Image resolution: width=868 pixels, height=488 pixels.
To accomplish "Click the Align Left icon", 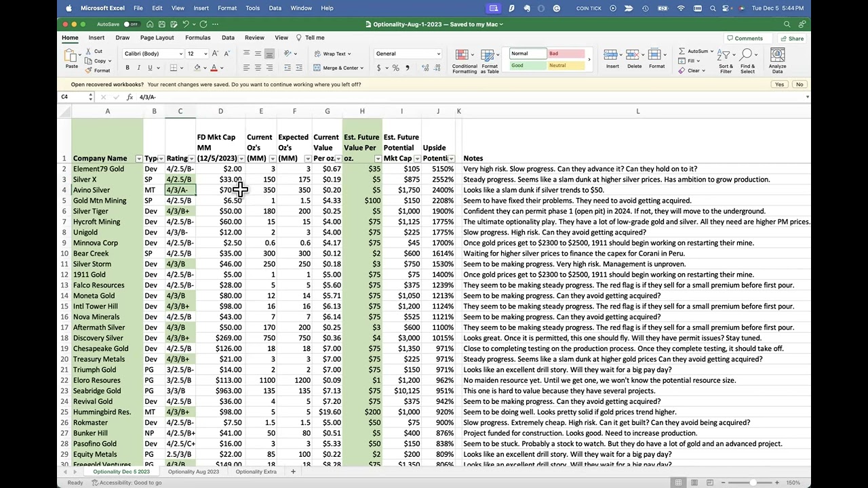I will pos(246,68).
